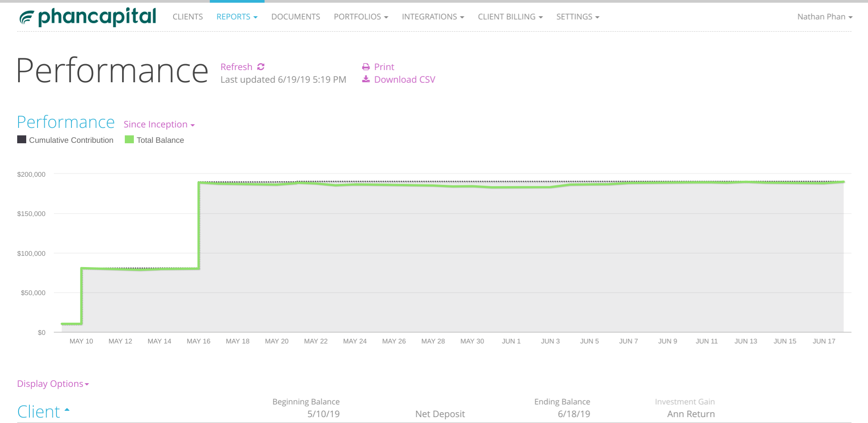Screen dimensions: 868x423
Task: Open the Reports menu
Action: pos(237,17)
